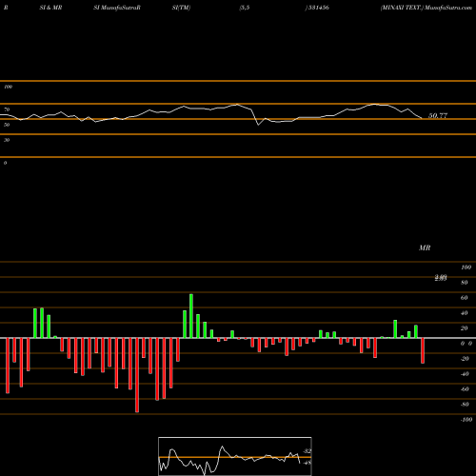
Task: Click the RSI axis label 70
Action: pos(7,109)
